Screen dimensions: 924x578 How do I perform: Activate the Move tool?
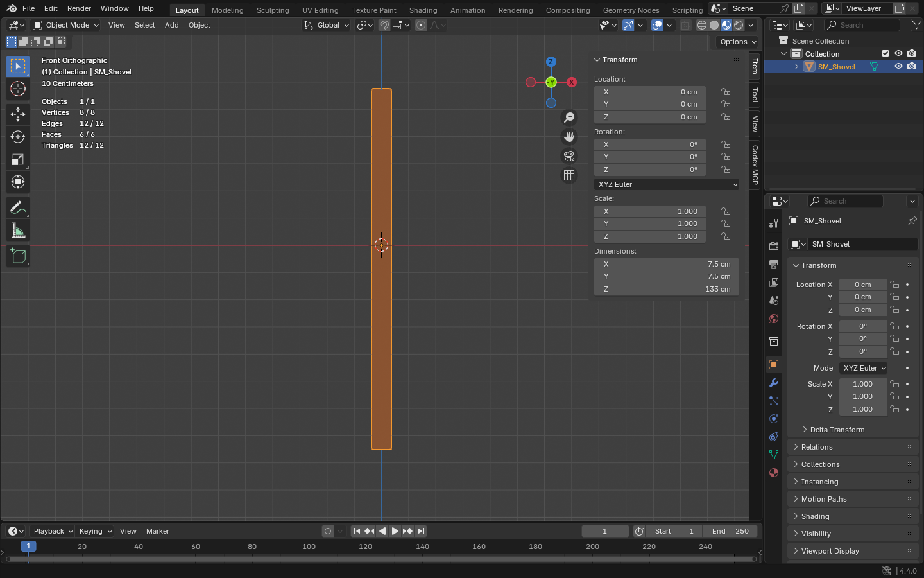tap(18, 114)
